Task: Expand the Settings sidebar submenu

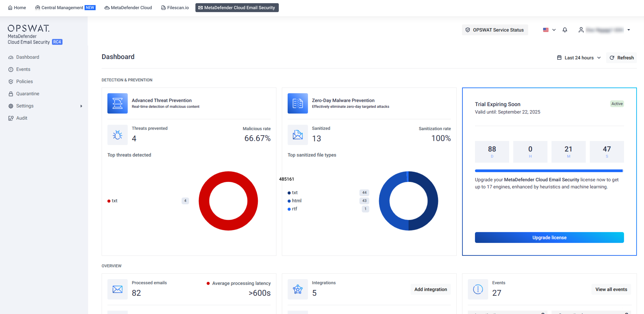Action: [81, 106]
